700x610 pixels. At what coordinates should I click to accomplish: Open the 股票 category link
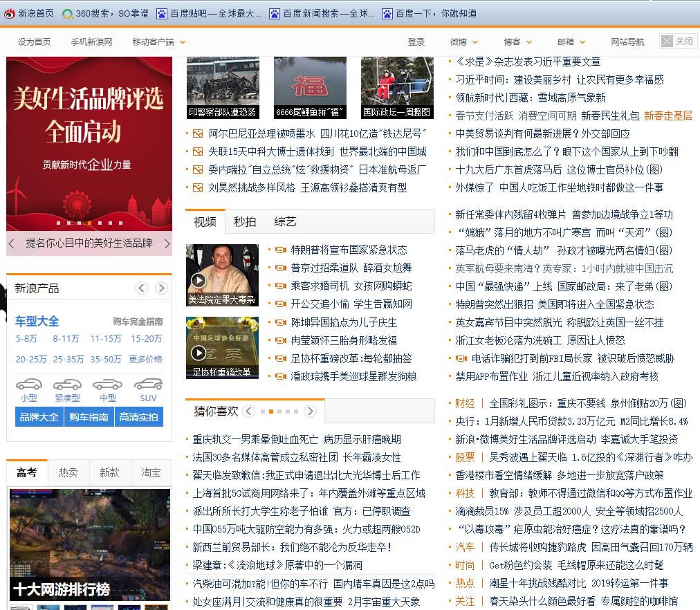465,457
